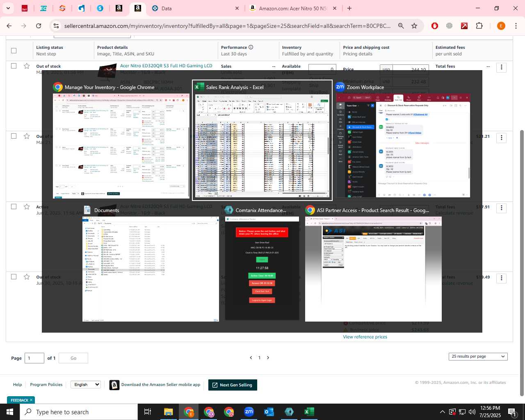This screenshot has width=525, height=420.
Task: Open the Program Policies link
Action: tap(46, 384)
